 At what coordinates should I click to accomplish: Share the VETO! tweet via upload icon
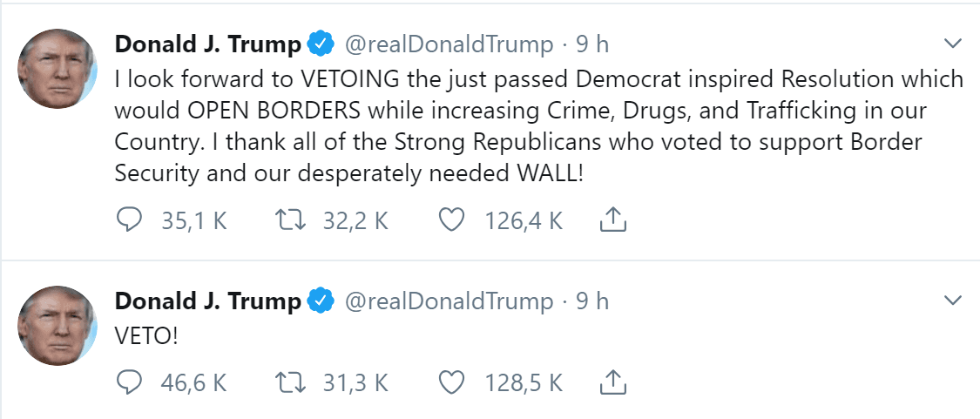[613, 382]
